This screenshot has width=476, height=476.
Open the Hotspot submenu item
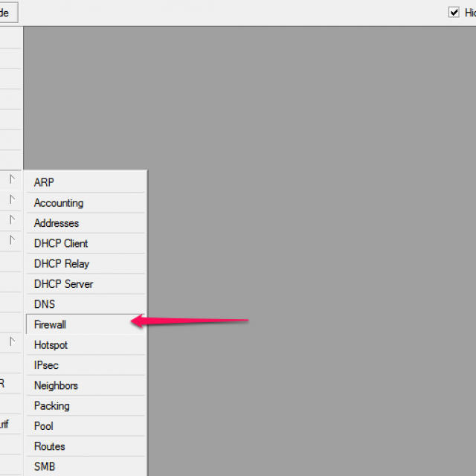51,345
